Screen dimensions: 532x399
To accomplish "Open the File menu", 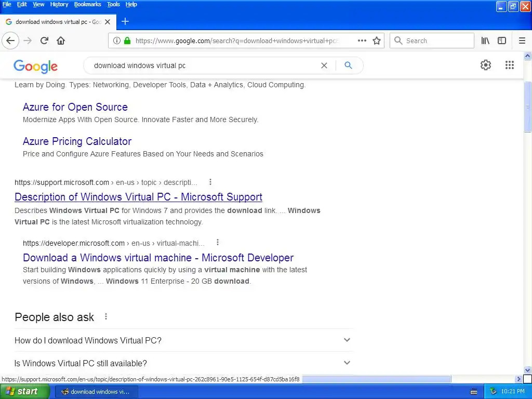I will tap(7, 4).
